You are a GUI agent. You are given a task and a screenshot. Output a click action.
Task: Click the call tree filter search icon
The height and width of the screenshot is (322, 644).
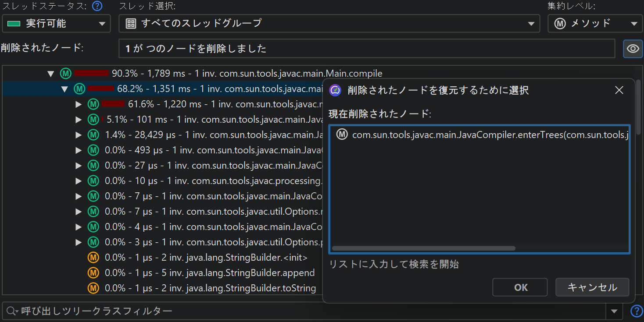coord(11,311)
